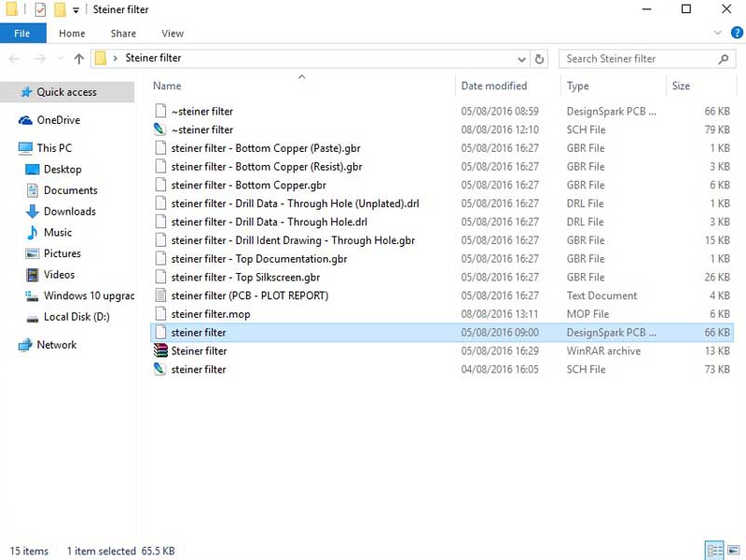Refresh the Steiner filter folder
Viewport: 746px width, 560px height.
[539, 59]
